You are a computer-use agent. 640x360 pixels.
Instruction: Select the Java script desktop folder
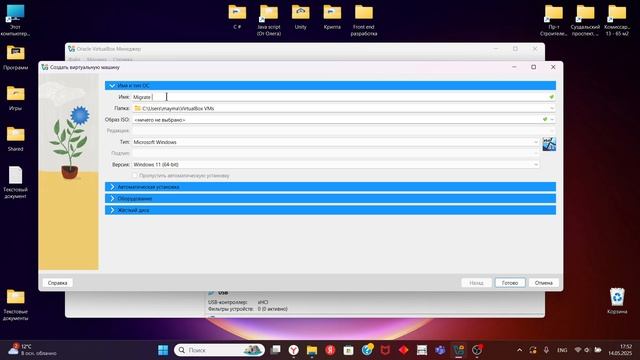coord(269,20)
